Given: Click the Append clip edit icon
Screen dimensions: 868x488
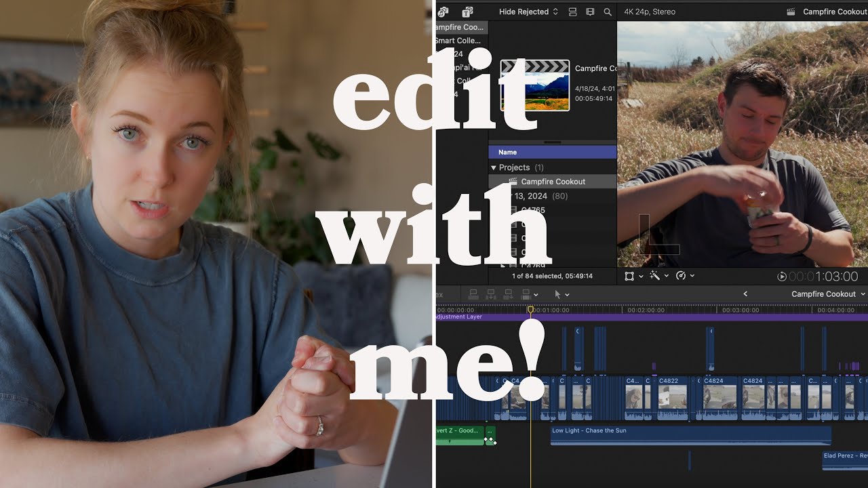Looking at the screenshot, I should point(509,294).
